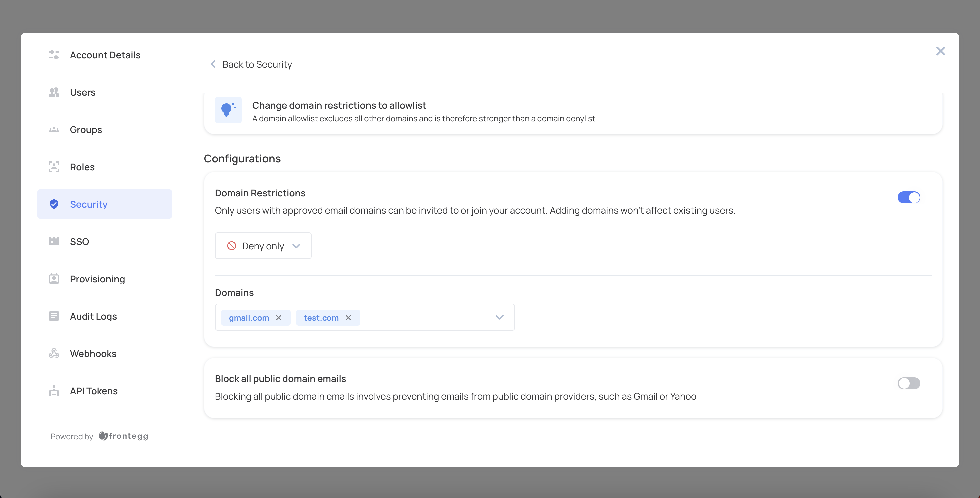Expand the Domains list chevron
The height and width of the screenshot is (498, 980).
click(500, 317)
